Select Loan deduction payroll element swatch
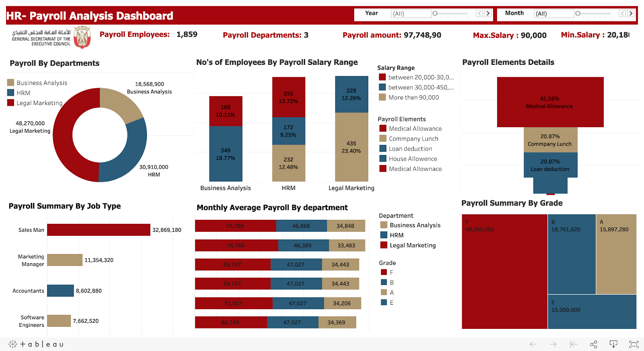Image resolution: width=644 pixels, height=351 pixels. (383, 149)
